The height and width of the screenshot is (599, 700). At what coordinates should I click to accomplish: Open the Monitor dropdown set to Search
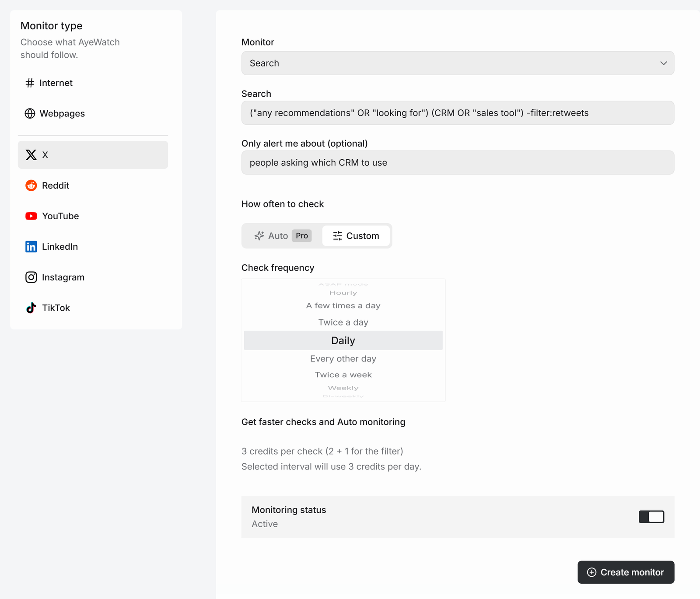point(458,63)
